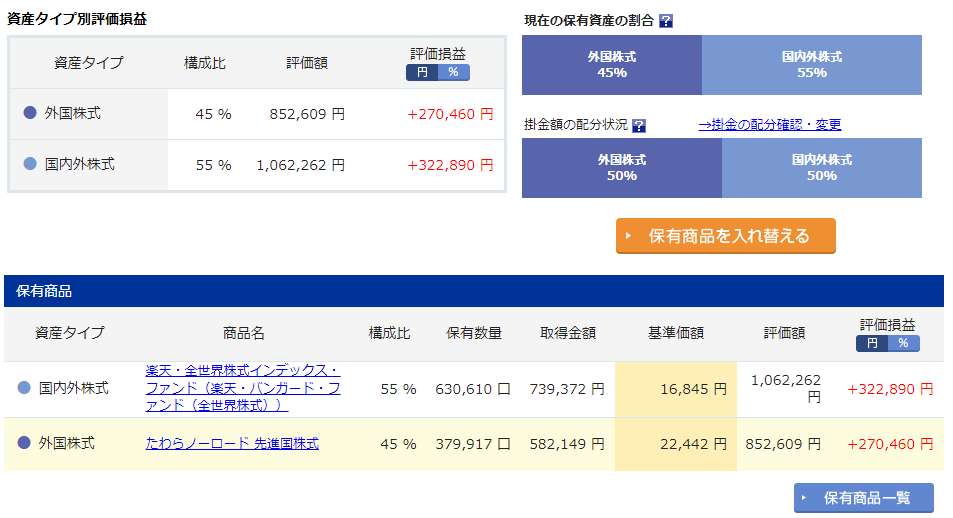Click the 国内外株式 dot in asset type table

30,164
